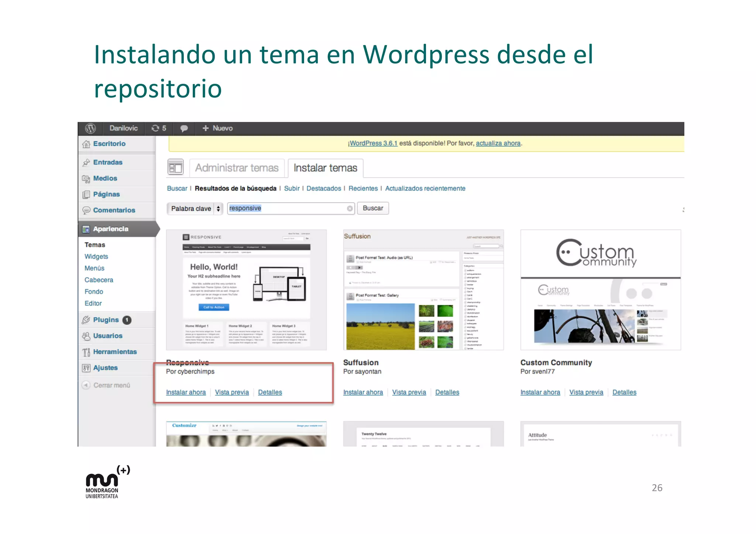Image resolution: width=756 pixels, height=534 pixels.
Task: Open Detalles for Responsive theme
Action: point(270,392)
